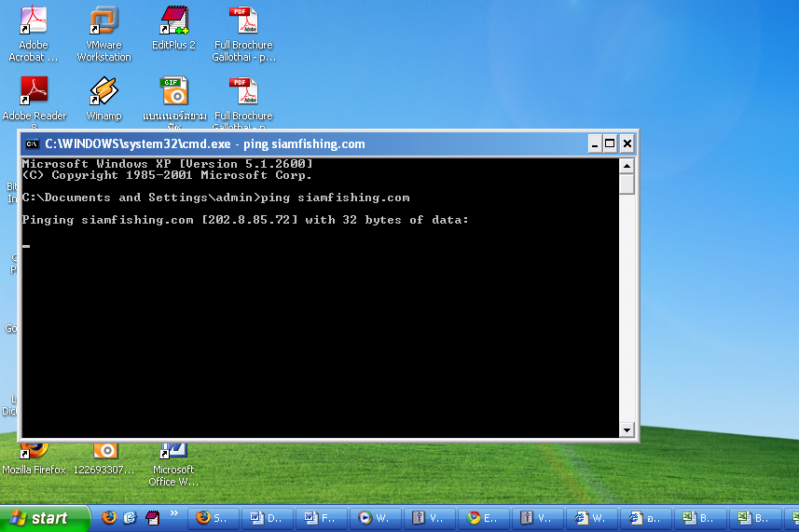Launch VMware Workstation from the desktop
The width and height of the screenshot is (799, 532).
click(x=103, y=34)
